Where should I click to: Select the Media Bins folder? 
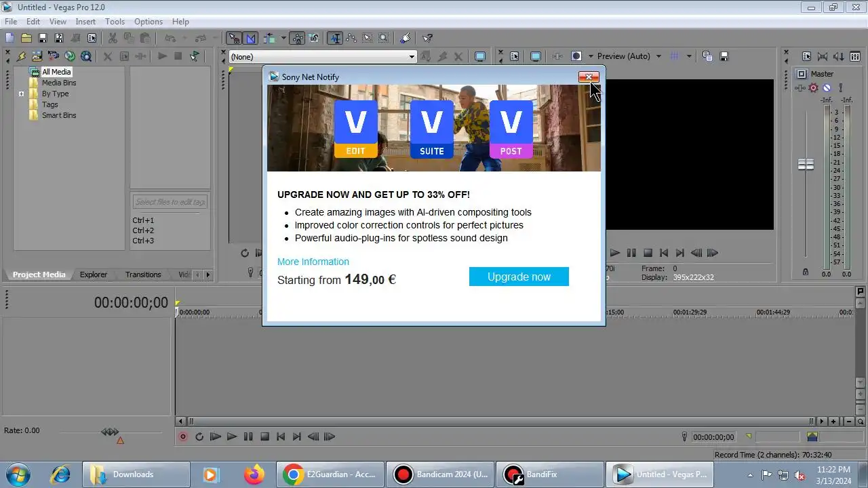59,83
